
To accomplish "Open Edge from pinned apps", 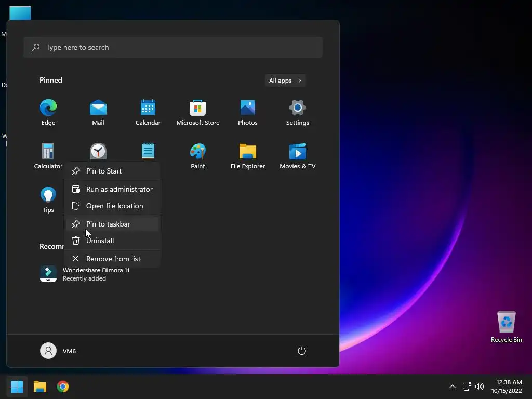I will [x=48, y=113].
